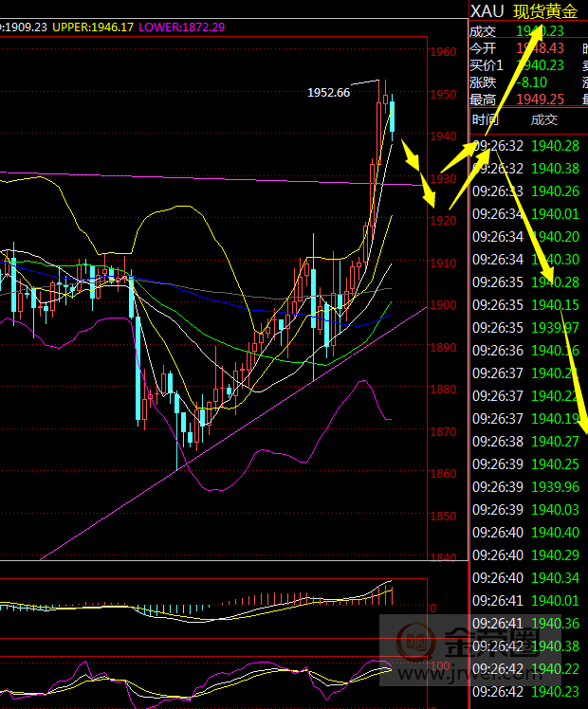The image size is (588, 709).
Task: Click the LOWER:1872.29 Bollinger band value
Action: coord(182,27)
